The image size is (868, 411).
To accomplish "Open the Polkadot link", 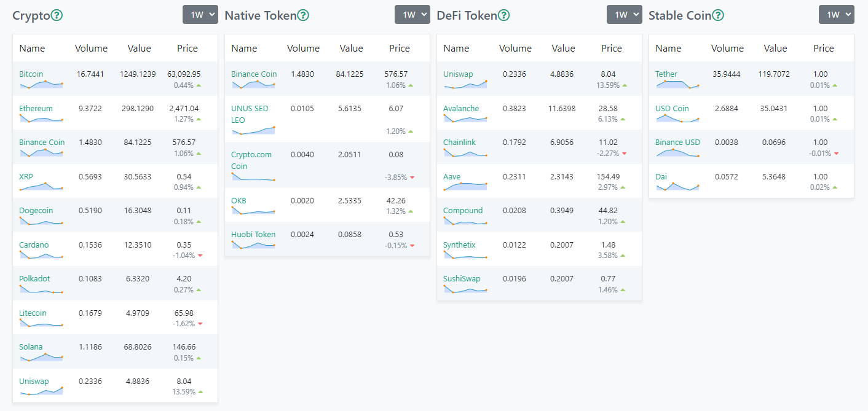I will point(34,278).
